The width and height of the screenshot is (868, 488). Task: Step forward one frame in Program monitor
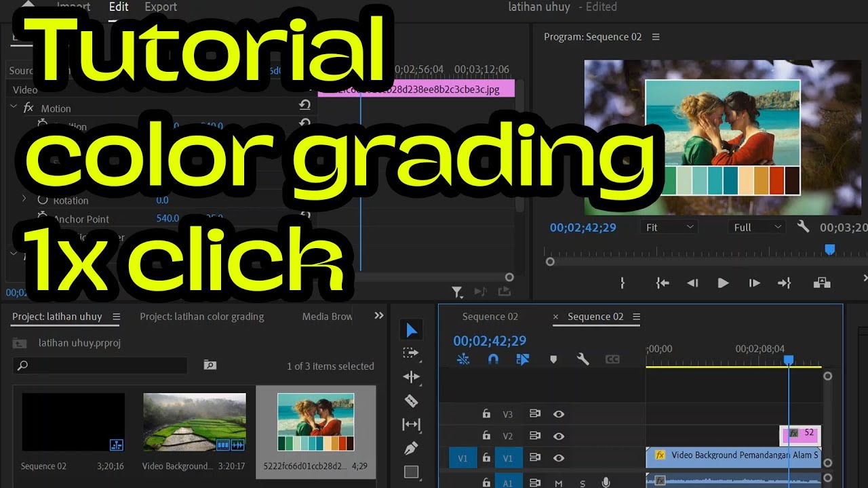tap(754, 283)
